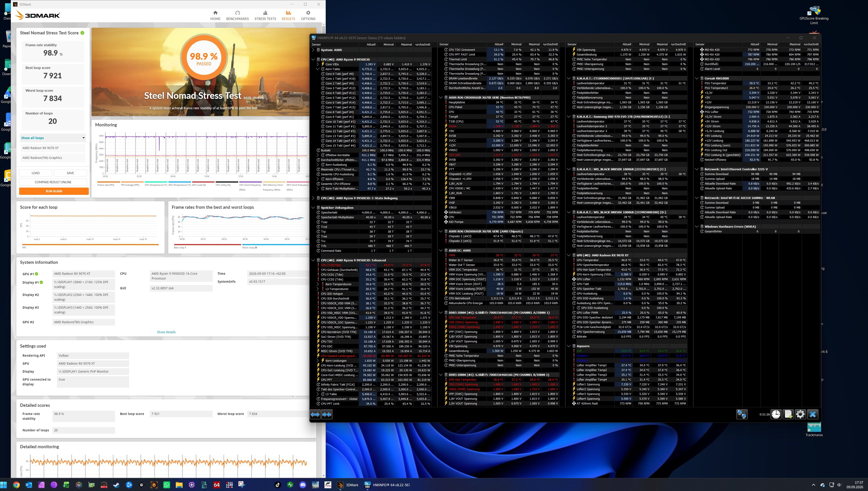Click Compare Result Online button
Image resolution: width=868 pixels, height=491 pixels.
[x=53, y=182]
